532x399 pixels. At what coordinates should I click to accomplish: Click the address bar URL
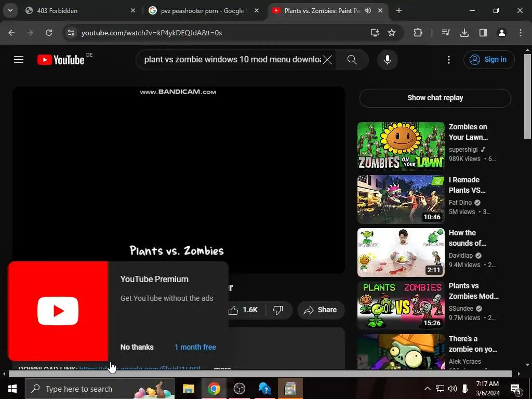[x=152, y=33]
